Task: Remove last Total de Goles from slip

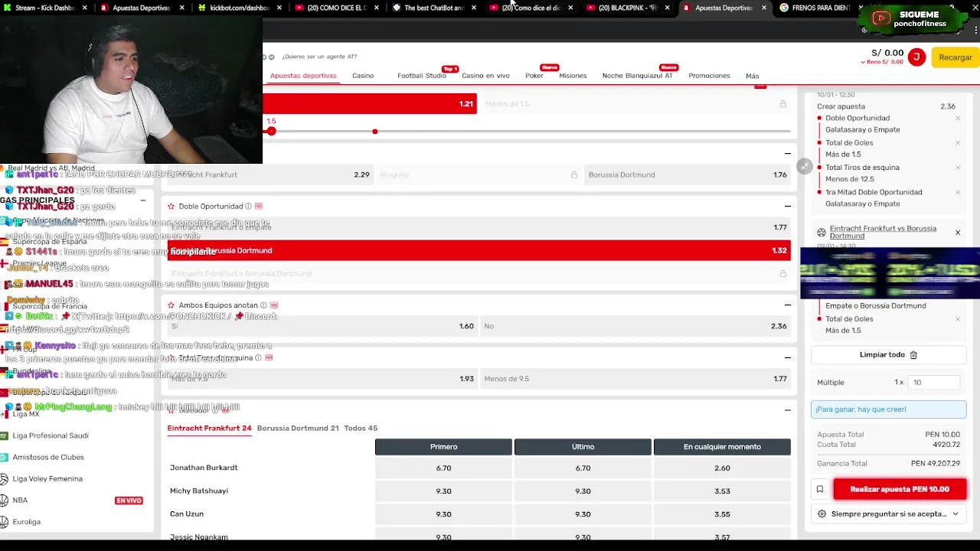Action: tap(957, 319)
